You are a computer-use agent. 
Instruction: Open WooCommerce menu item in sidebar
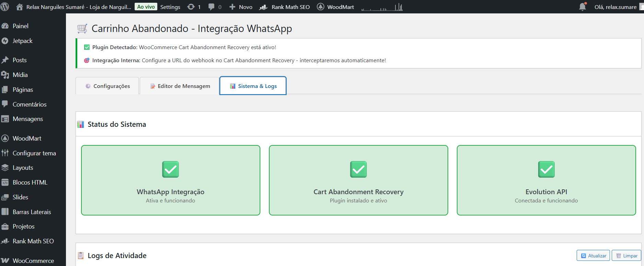33,261
